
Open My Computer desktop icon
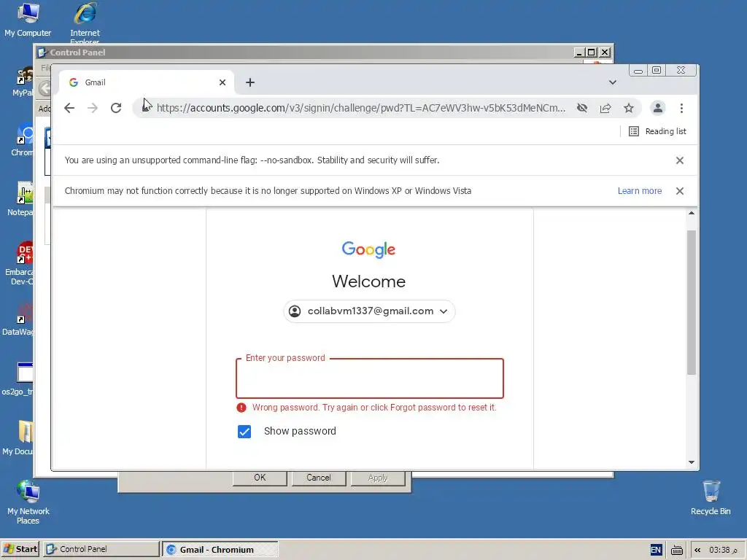28,20
